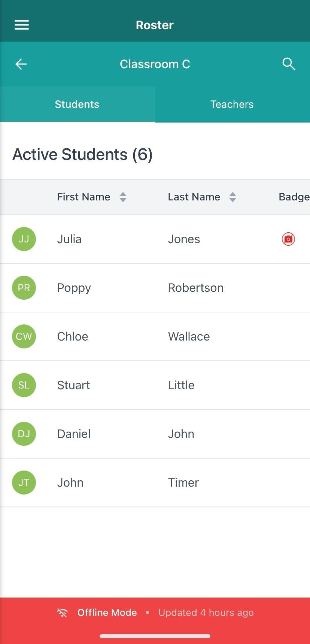Tap the PR avatar circle
This screenshot has height=644, width=310.
[x=24, y=288]
